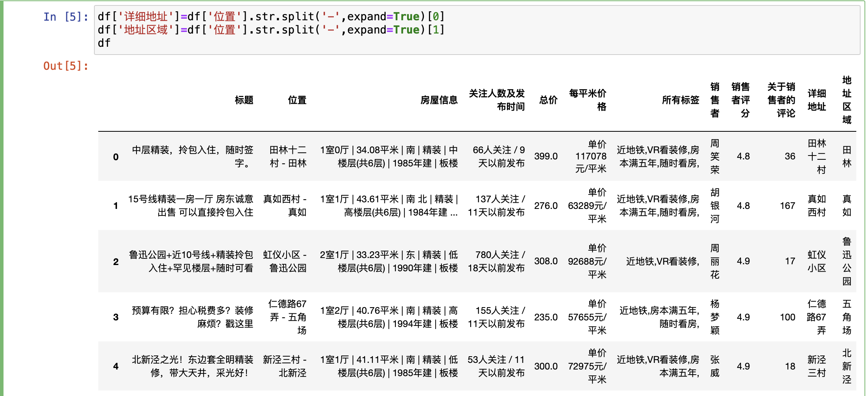
Task: Click '66人关注 / 9天以前发布' cell
Action: [x=499, y=157]
